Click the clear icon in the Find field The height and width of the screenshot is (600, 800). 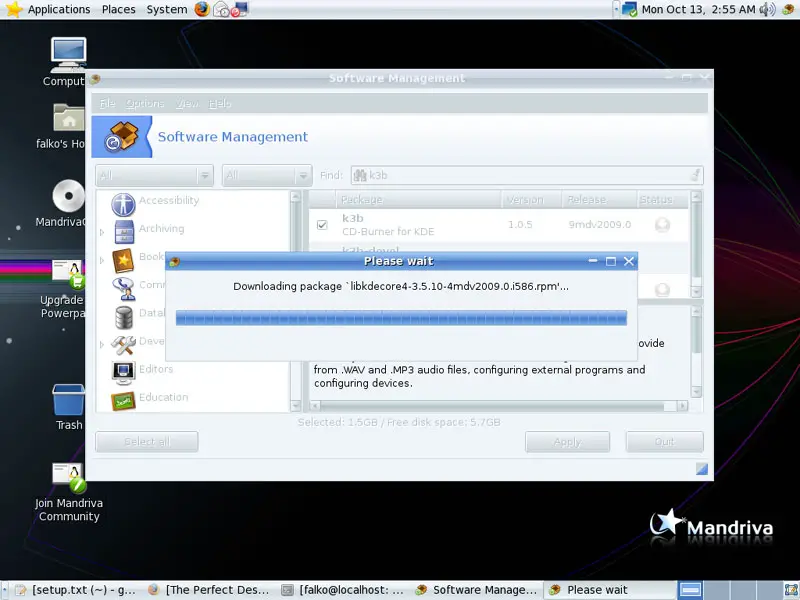[695, 176]
